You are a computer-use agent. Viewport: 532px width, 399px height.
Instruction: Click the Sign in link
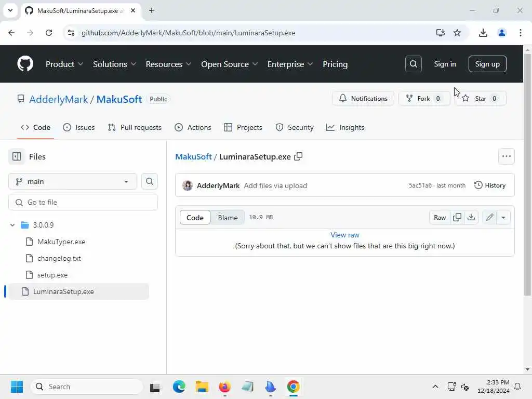tap(445, 64)
